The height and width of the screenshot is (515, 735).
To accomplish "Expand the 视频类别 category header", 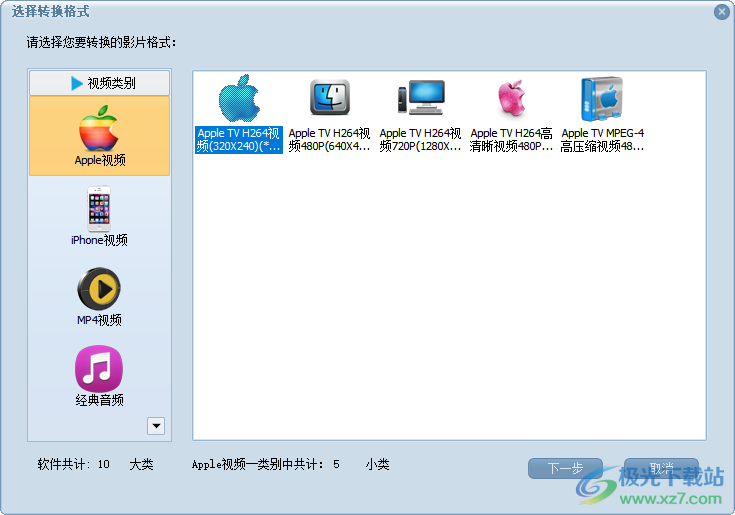I will coord(99,83).
